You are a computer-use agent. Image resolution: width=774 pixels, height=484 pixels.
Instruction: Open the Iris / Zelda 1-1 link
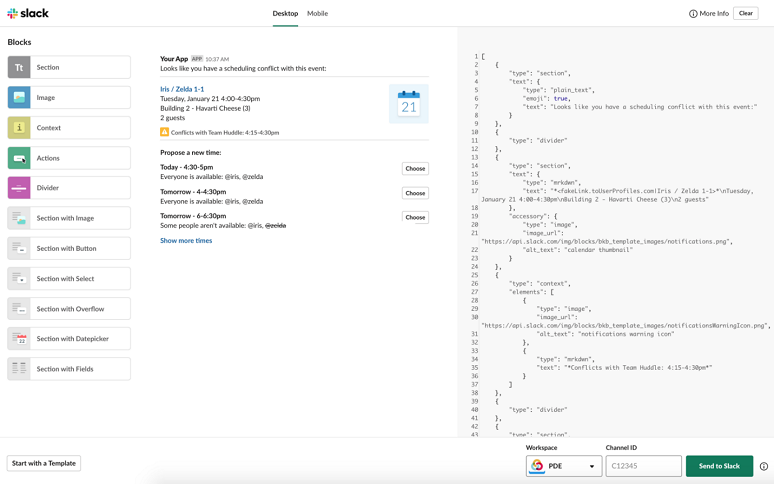tap(182, 89)
